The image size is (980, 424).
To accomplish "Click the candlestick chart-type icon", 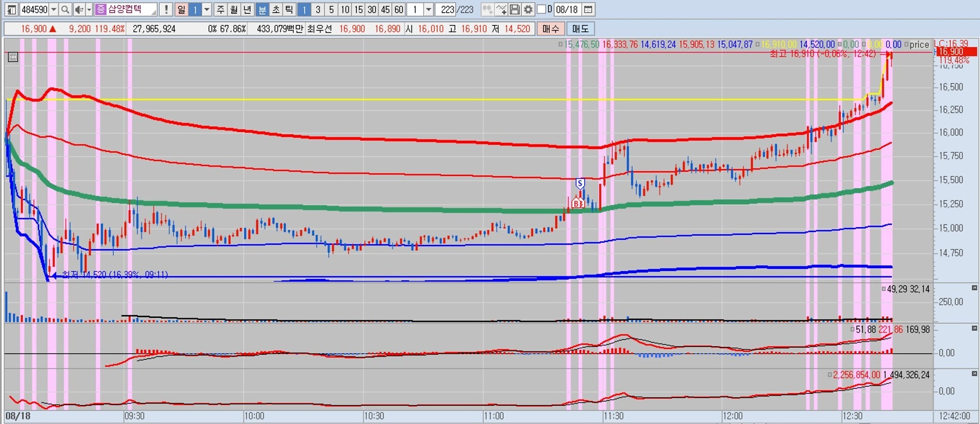I will [x=487, y=9].
